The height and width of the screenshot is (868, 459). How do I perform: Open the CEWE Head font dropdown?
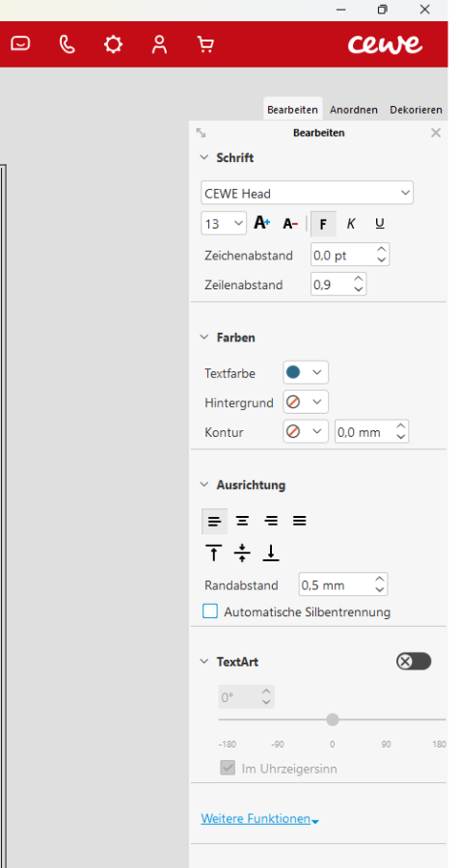(x=307, y=193)
